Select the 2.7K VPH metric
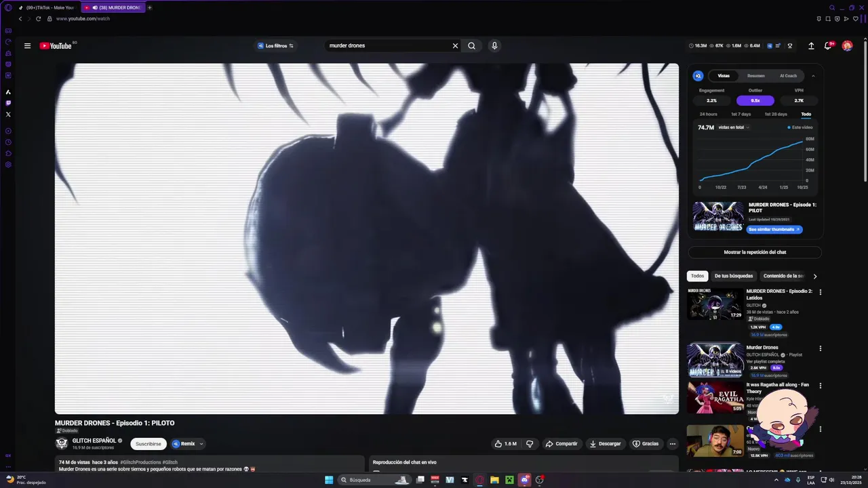This screenshot has height=488, width=868. click(x=799, y=100)
